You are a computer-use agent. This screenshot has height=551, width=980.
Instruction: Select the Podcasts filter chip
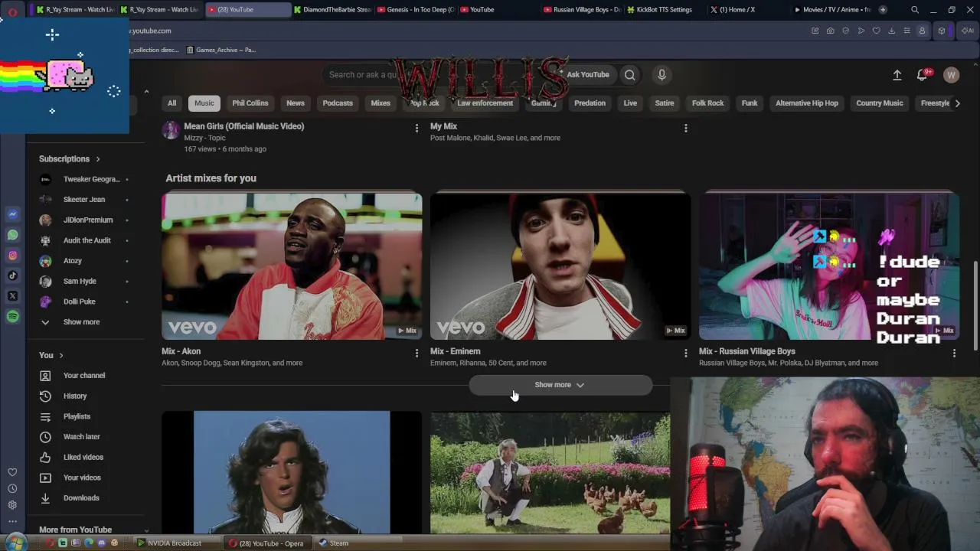338,103
